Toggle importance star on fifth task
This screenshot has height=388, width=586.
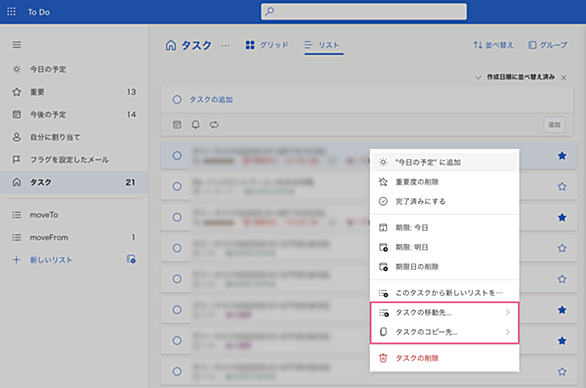click(x=562, y=279)
